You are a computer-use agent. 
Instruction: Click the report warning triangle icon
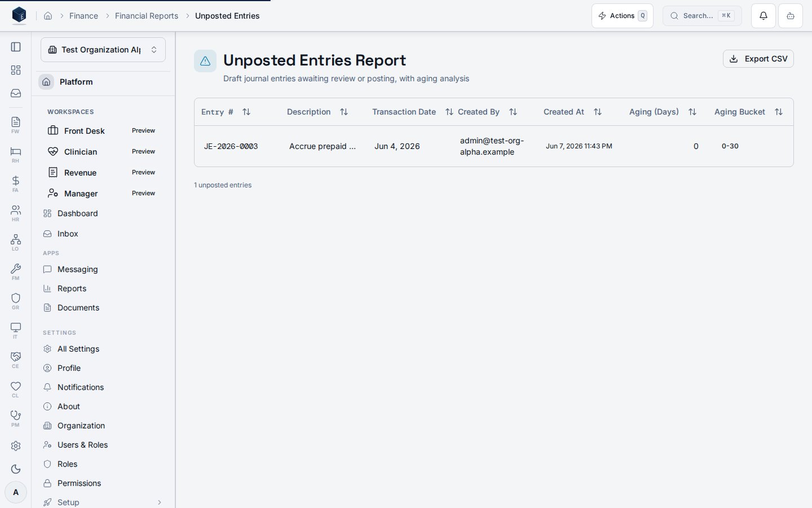205,61
